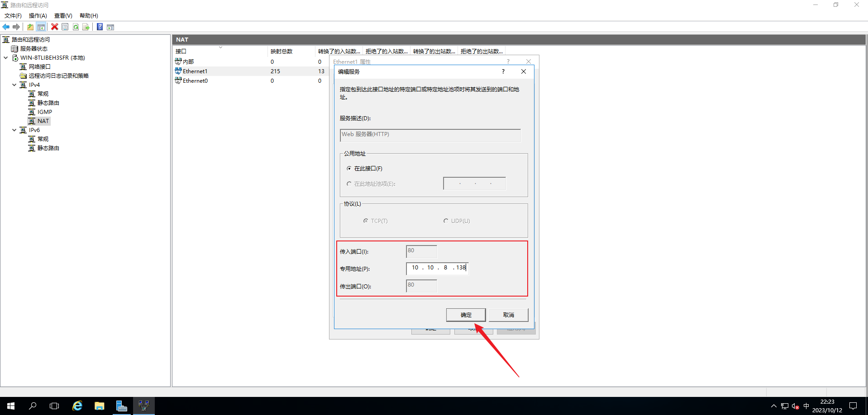Click the muted volume tray icon
Screen dimensions: 868x415
pyautogui.click(x=795, y=406)
